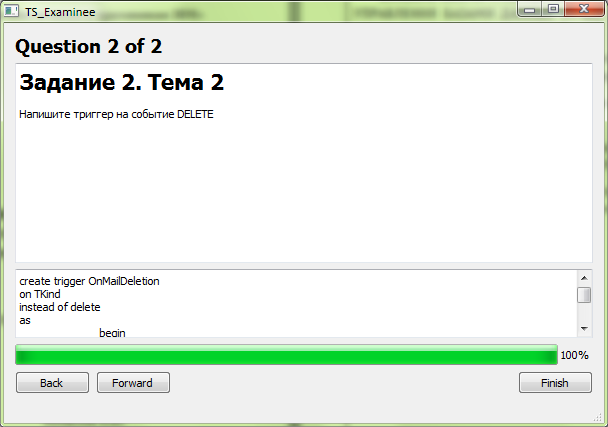Maximize the TS_Examinee window
Image resolution: width=608 pixels, height=427 pixels.
[x=553, y=9]
